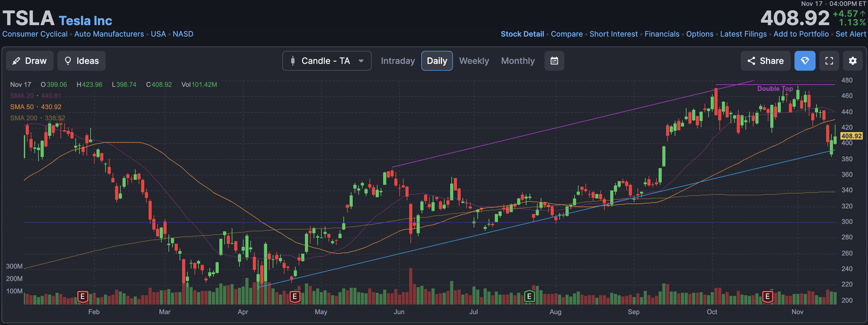Viewport: 868px width, 325px height.
Task: Click the SMA 50 indicator label
Action: point(22,107)
